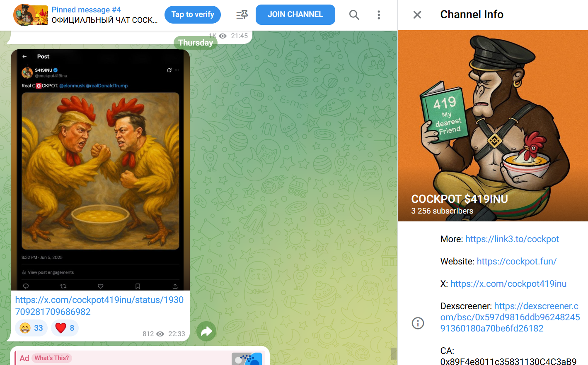The height and width of the screenshot is (365, 588).
Task: Click the forward share arrow button
Action: tap(206, 331)
